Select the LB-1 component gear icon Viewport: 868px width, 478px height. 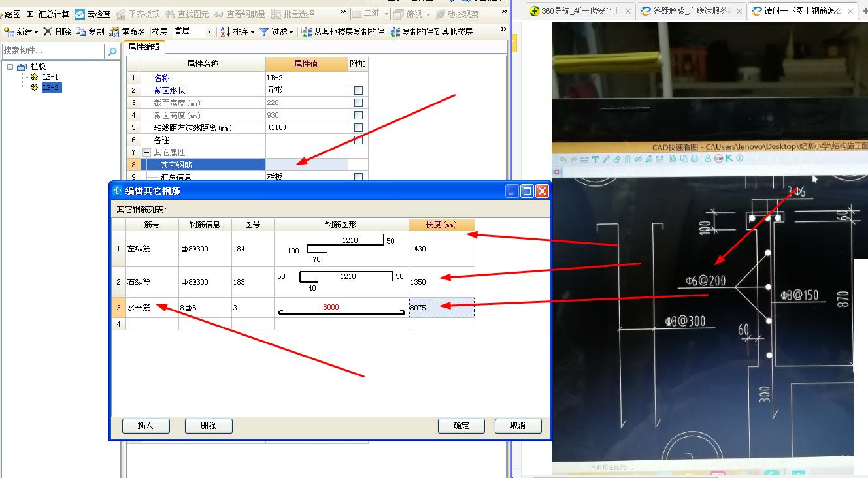[x=35, y=77]
